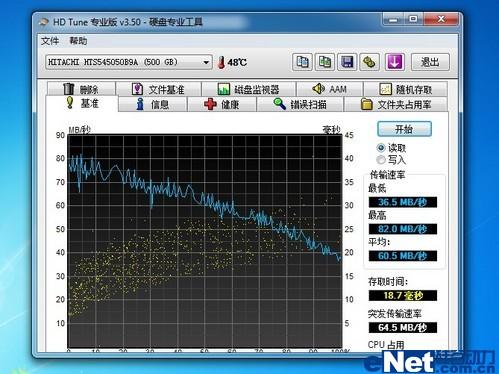The image size is (499, 374).
Task: Click the burst rate value 64.5 MB/秒
Action: point(403,327)
